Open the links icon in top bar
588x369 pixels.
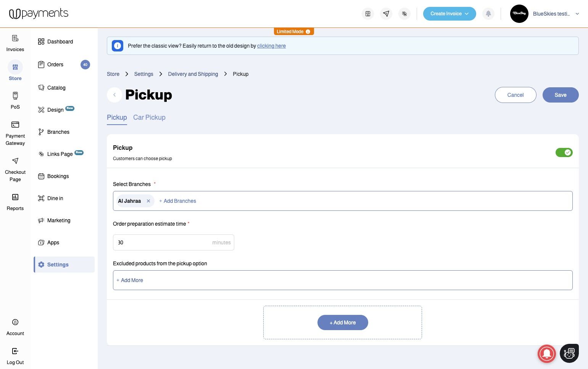[404, 14]
